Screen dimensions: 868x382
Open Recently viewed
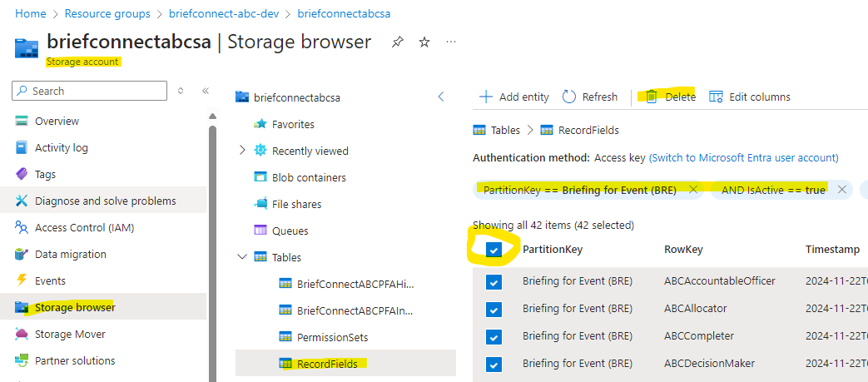point(310,151)
